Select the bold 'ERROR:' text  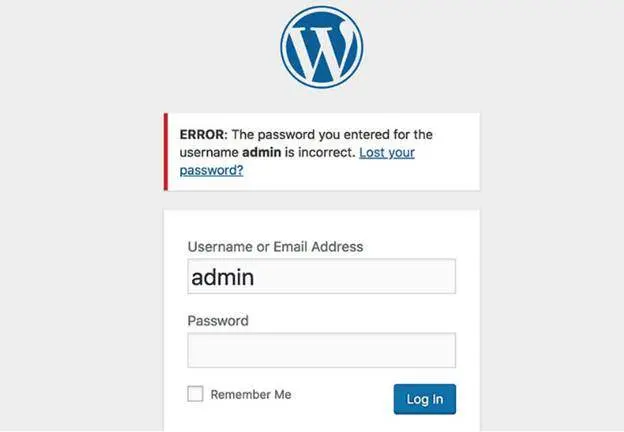pos(203,134)
